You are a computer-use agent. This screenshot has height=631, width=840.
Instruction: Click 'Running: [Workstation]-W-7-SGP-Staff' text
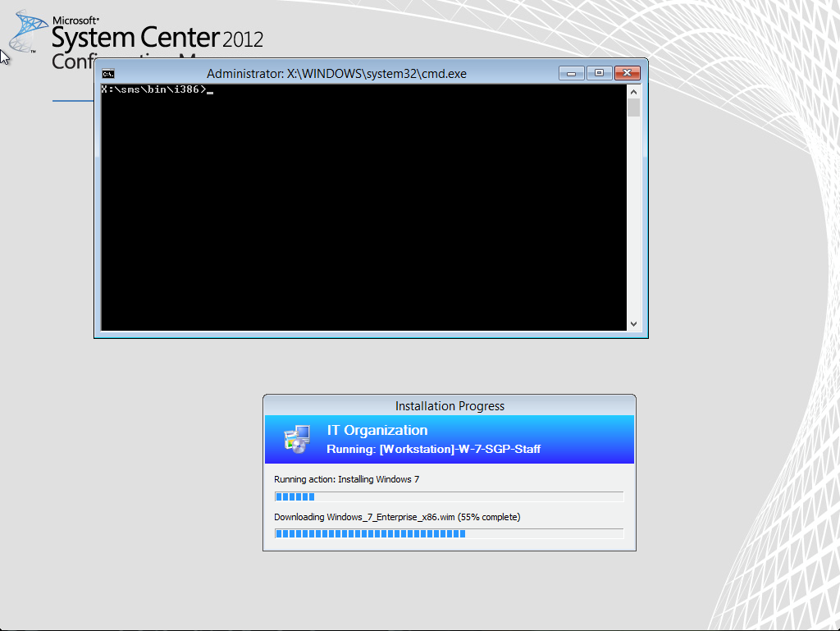433,449
